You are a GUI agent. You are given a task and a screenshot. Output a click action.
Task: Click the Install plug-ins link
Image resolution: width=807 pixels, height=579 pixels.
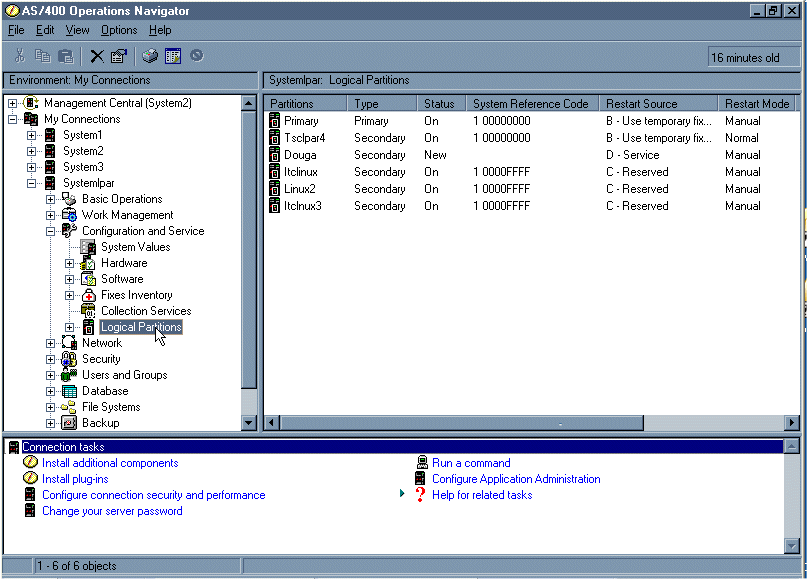pos(75,479)
